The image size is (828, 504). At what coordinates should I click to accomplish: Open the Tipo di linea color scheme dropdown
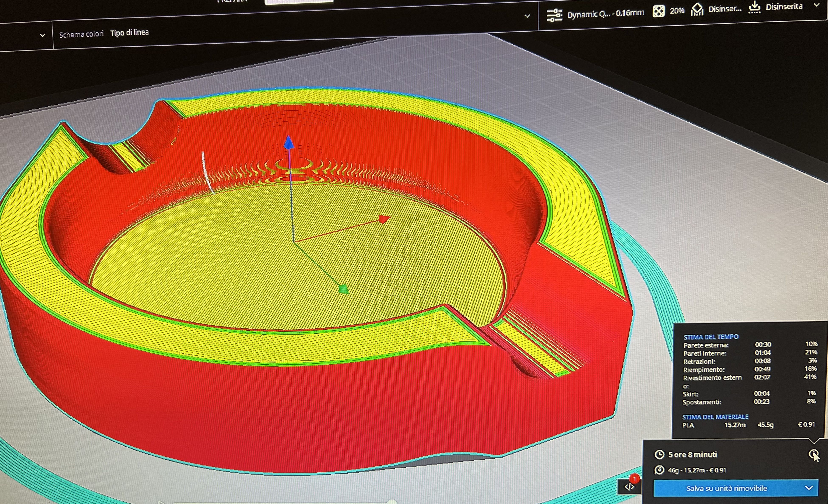129,33
